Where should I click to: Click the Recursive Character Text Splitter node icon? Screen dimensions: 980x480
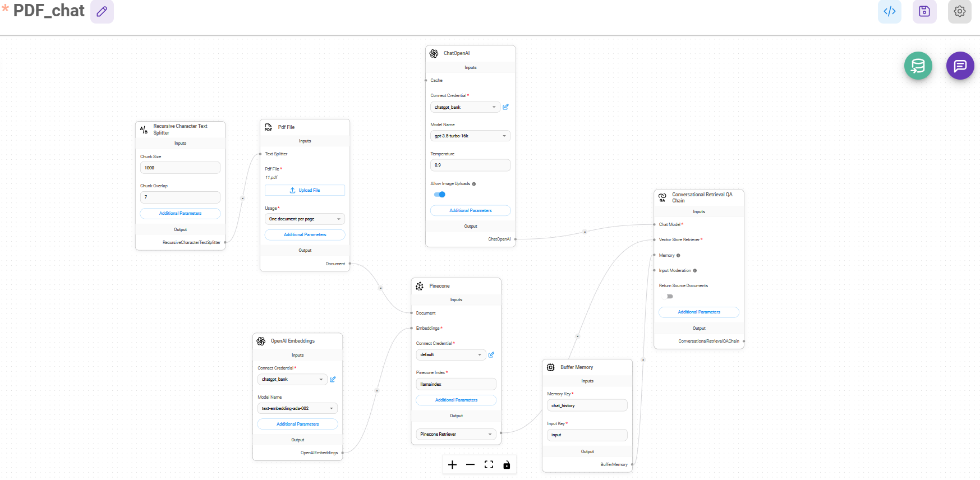point(144,130)
